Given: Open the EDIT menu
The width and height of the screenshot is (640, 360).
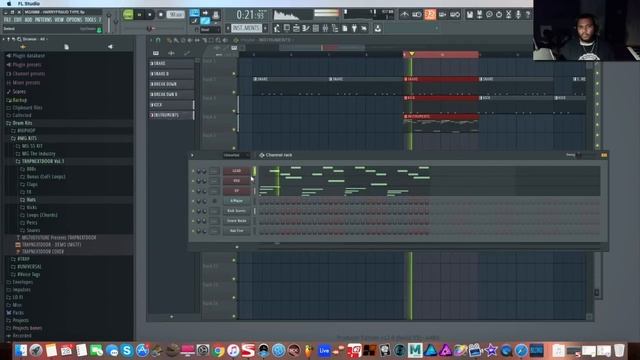Looking at the screenshot, I should click(18, 20).
